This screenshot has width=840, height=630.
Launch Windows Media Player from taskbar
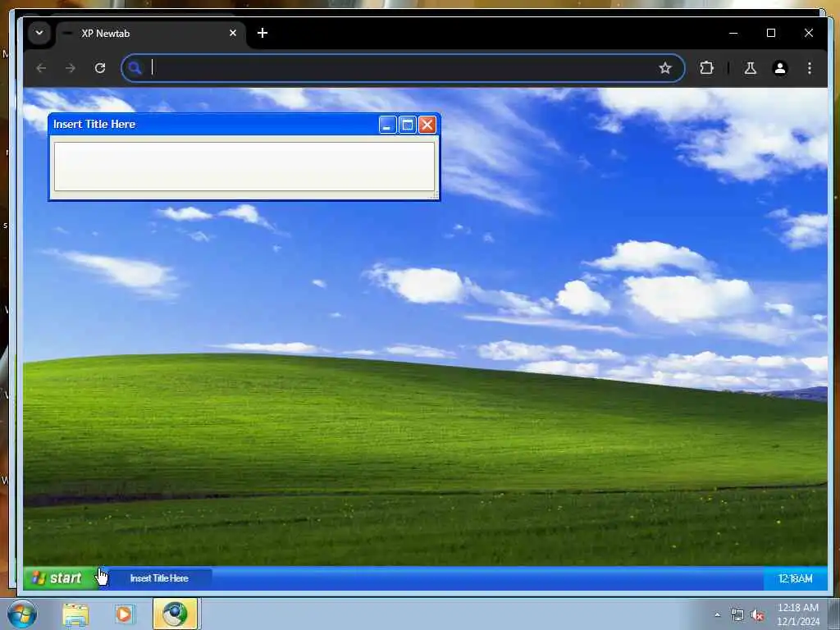(125, 614)
